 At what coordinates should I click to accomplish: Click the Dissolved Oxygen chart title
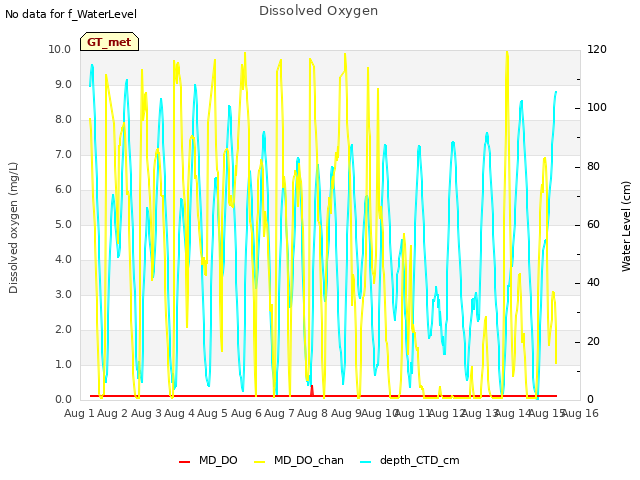click(318, 11)
